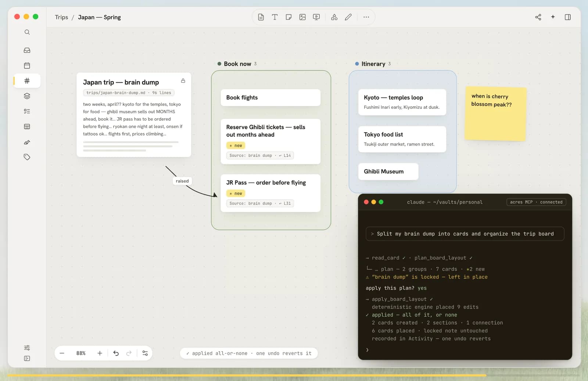Open the search icon in sidebar
588x381 pixels.
pos(27,32)
